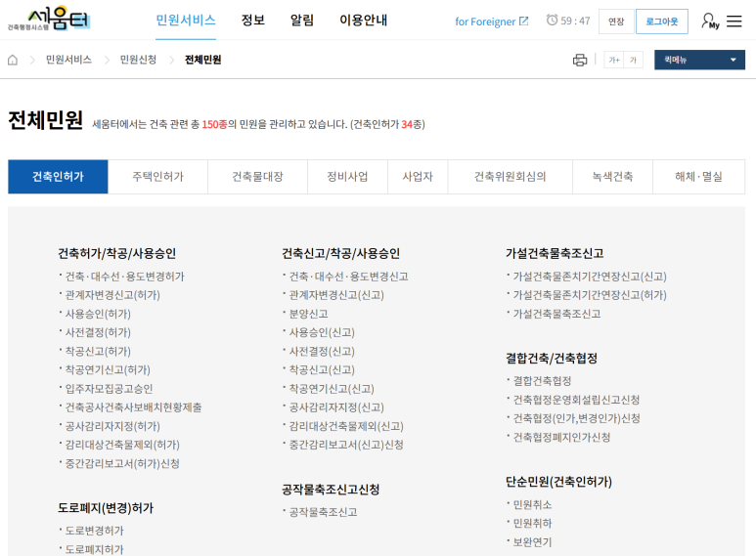Switch to the 해체·멸실 tab
This screenshot has width=756, height=556.
[698, 177]
